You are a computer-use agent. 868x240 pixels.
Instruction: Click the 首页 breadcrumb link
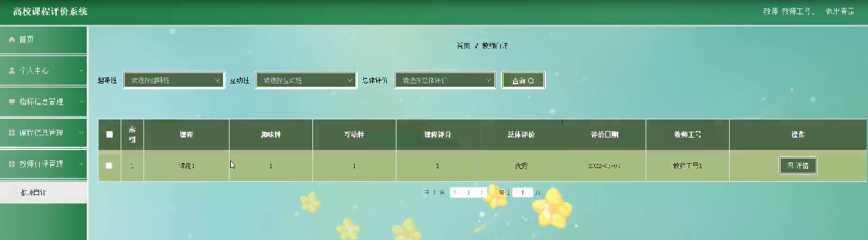(463, 46)
